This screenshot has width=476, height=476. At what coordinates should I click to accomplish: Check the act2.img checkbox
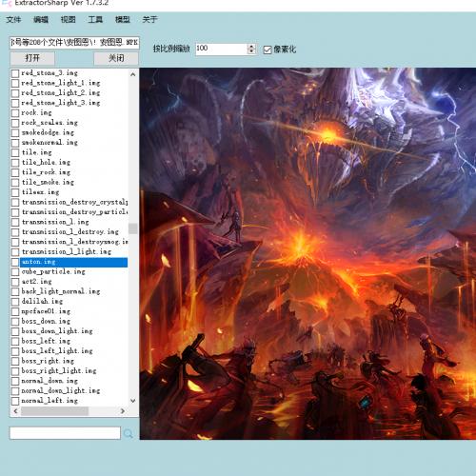tap(15, 282)
